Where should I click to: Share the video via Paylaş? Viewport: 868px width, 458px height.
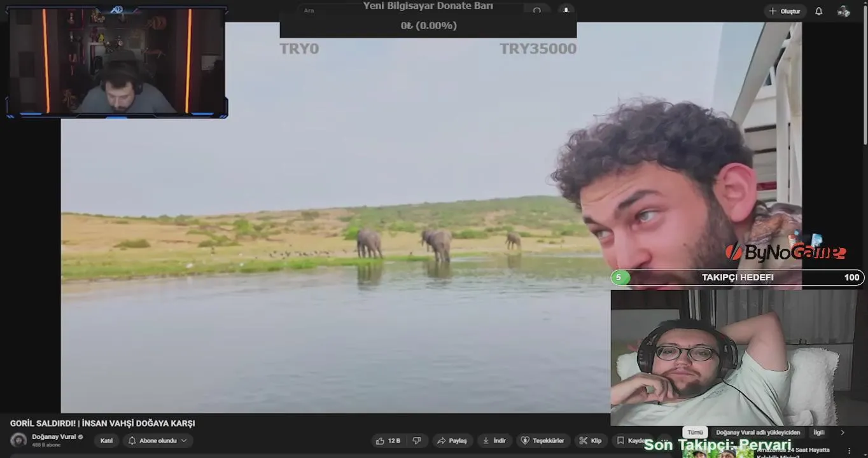(x=452, y=441)
